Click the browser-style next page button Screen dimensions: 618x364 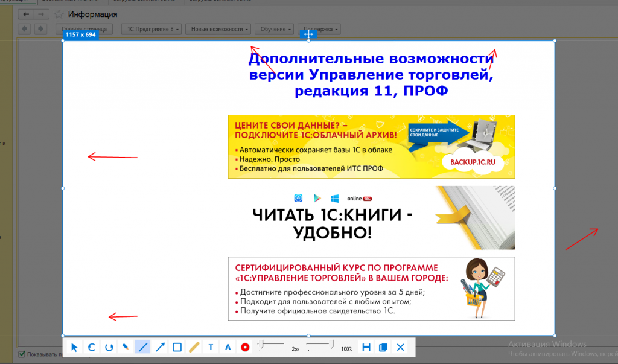click(x=40, y=29)
